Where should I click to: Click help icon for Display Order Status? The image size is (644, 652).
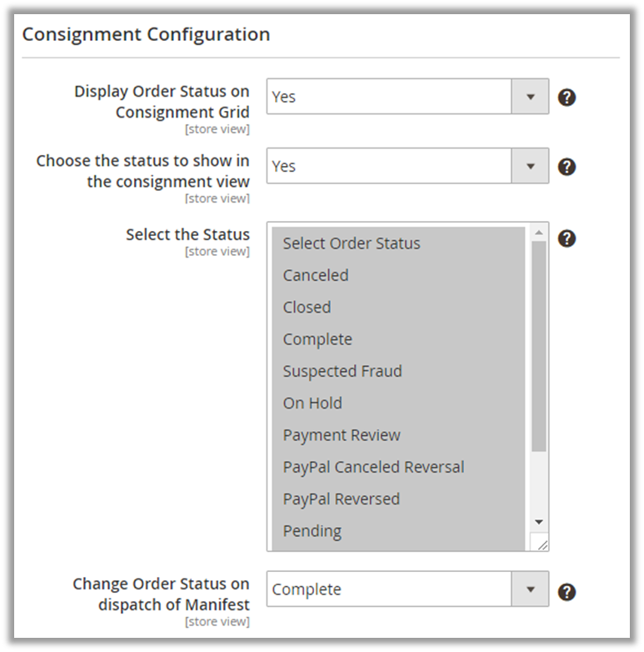[x=567, y=98]
